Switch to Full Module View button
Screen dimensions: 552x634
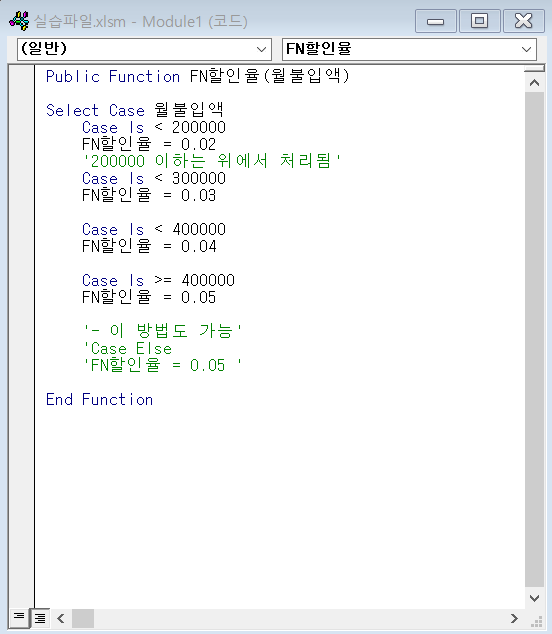pos(40,617)
